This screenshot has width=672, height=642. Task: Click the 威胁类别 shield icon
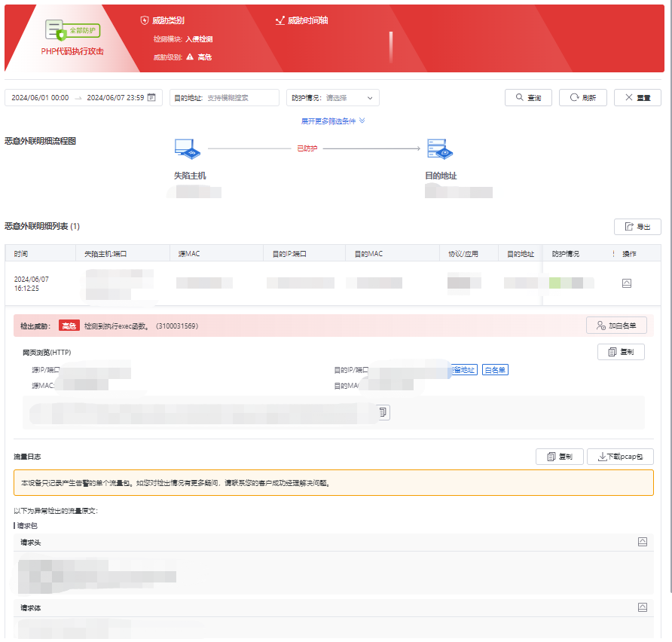pyautogui.click(x=145, y=20)
